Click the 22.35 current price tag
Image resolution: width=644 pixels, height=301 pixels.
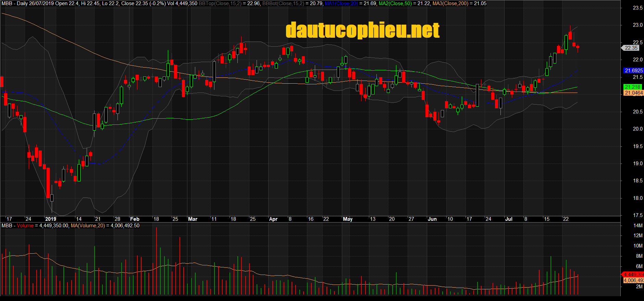pyautogui.click(x=631, y=48)
